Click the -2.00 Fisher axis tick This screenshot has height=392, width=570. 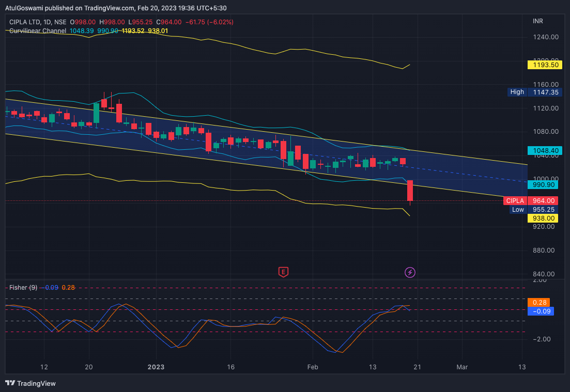tap(542, 339)
